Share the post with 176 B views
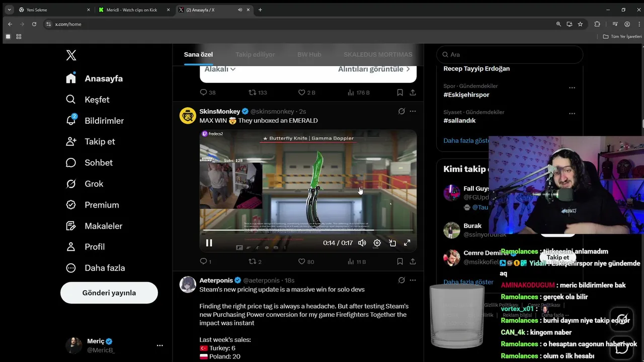This screenshot has width=644, height=362. (413, 93)
